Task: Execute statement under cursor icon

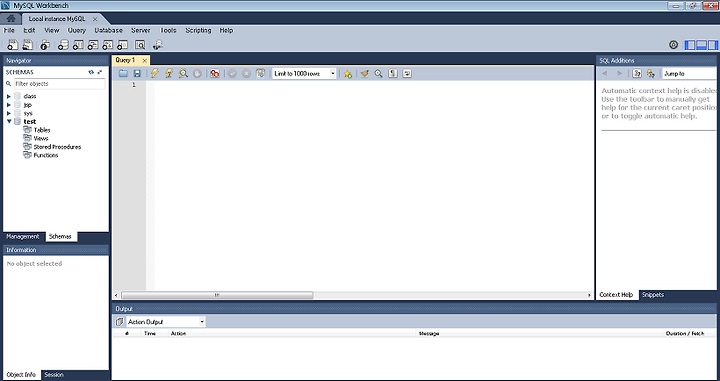Action: pos(169,73)
